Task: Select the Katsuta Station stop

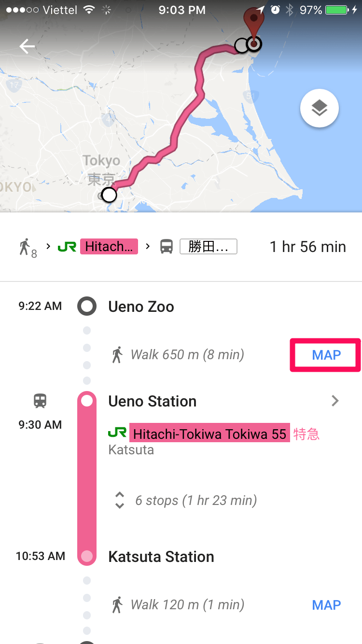Action: point(161,557)
